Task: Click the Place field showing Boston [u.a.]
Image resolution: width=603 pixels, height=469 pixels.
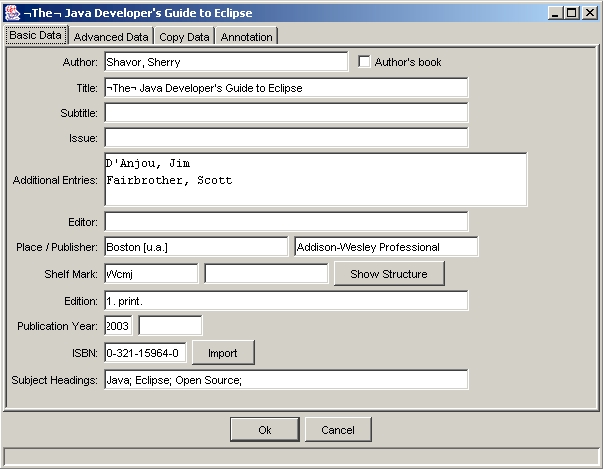Action: click(196, 246)
